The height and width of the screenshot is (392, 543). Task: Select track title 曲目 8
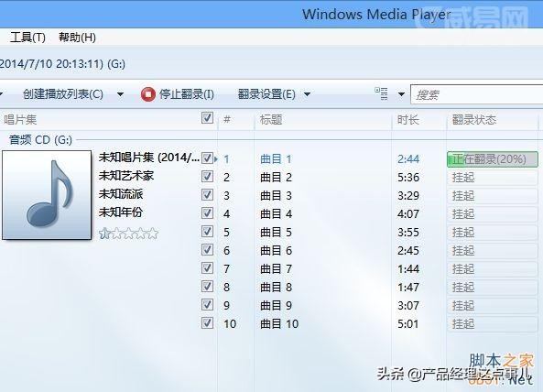pyautogui.click(x=276, y=288)
